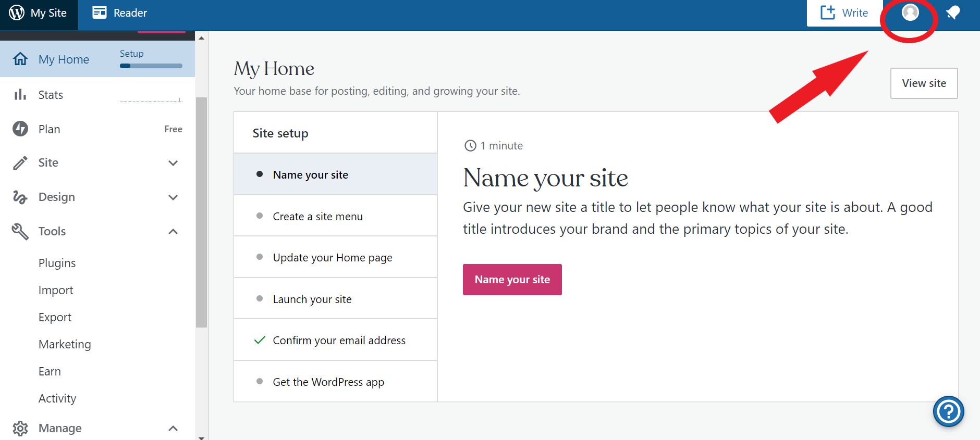Open the Reader icon in the top bar
This screenshot has width=980, height=440.
(x=100, y=12)
